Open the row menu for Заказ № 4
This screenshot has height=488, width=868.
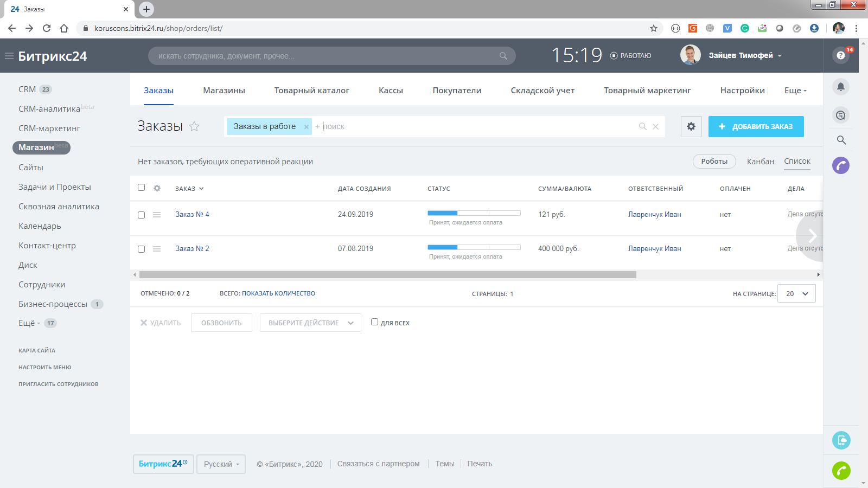[x=157, y=215]
